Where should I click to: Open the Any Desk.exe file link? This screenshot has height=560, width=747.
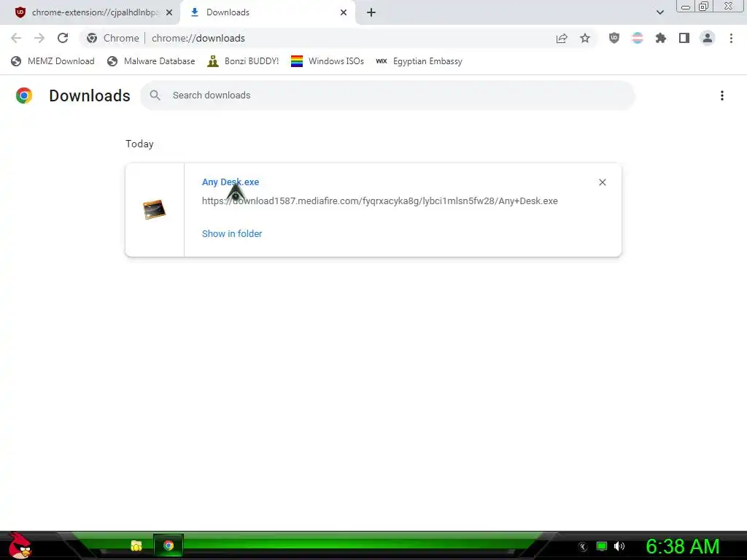tap(231, 182)
